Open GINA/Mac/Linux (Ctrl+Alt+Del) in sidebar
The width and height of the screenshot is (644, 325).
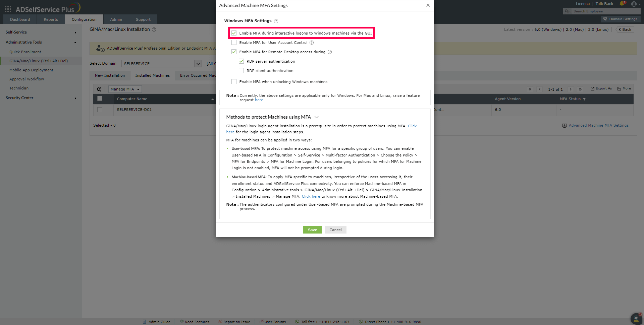tap(39, 61)
